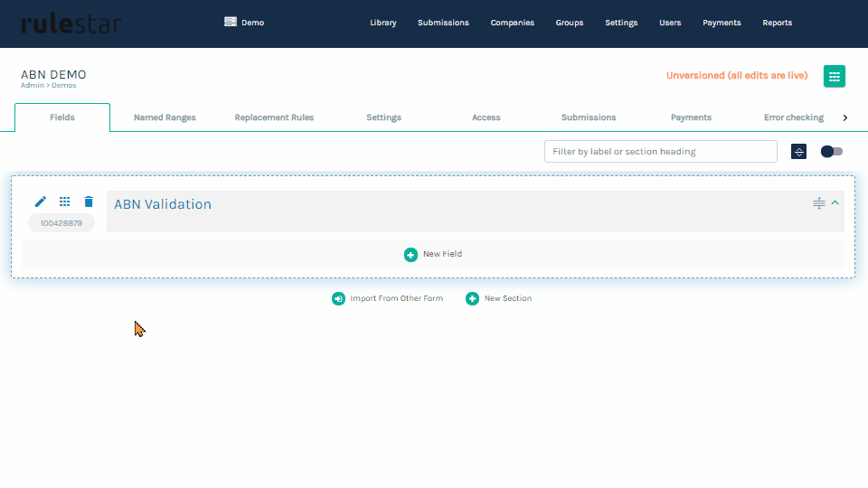The height and width of the screenshot is (488, 868).
Task: Click the ABN DEMO form title
Action: [x=53, y=75]
